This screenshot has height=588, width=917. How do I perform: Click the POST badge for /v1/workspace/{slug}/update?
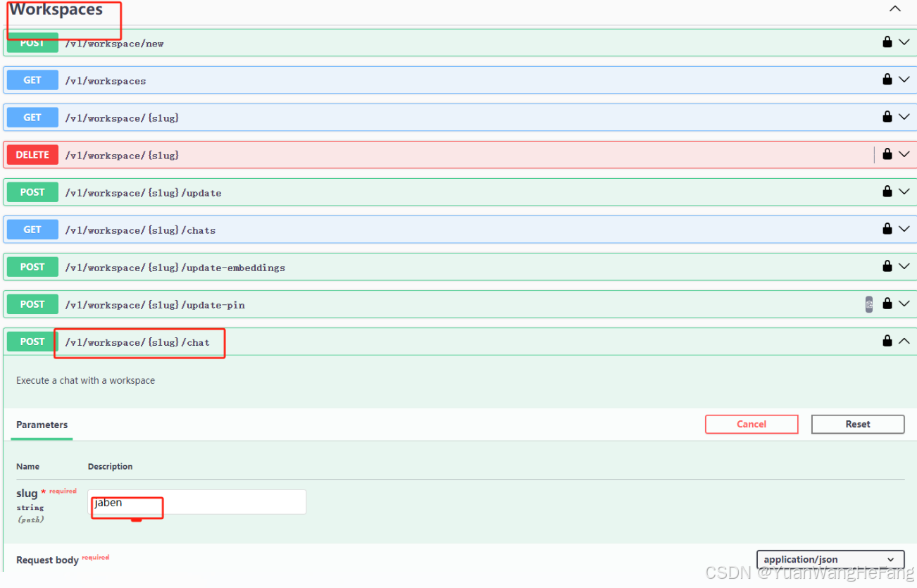click(x=32, y=192)
